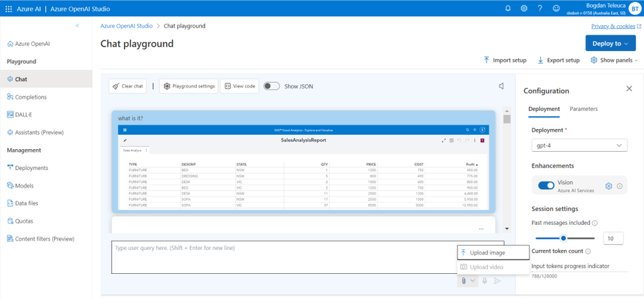Click the Past messages included slider
644x299 pixels.
pyautogui.click(x=565, y=238)
